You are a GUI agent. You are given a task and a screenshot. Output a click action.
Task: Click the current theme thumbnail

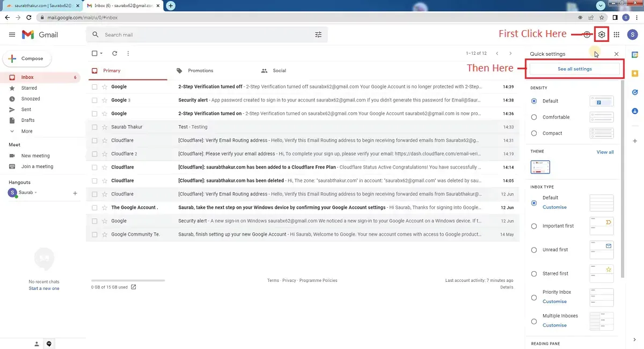pos(540,167)
